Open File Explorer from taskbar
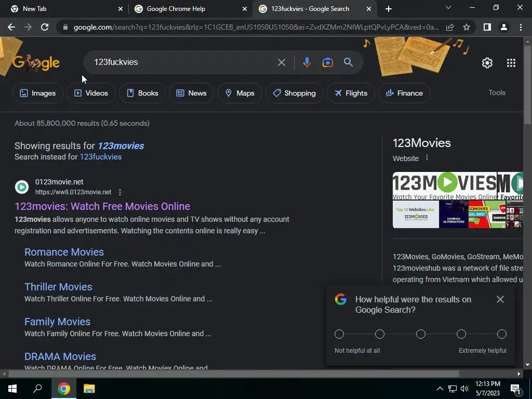The height and width of the screenshot is (399, 532). pyautogui.click(x=89, y=389)
